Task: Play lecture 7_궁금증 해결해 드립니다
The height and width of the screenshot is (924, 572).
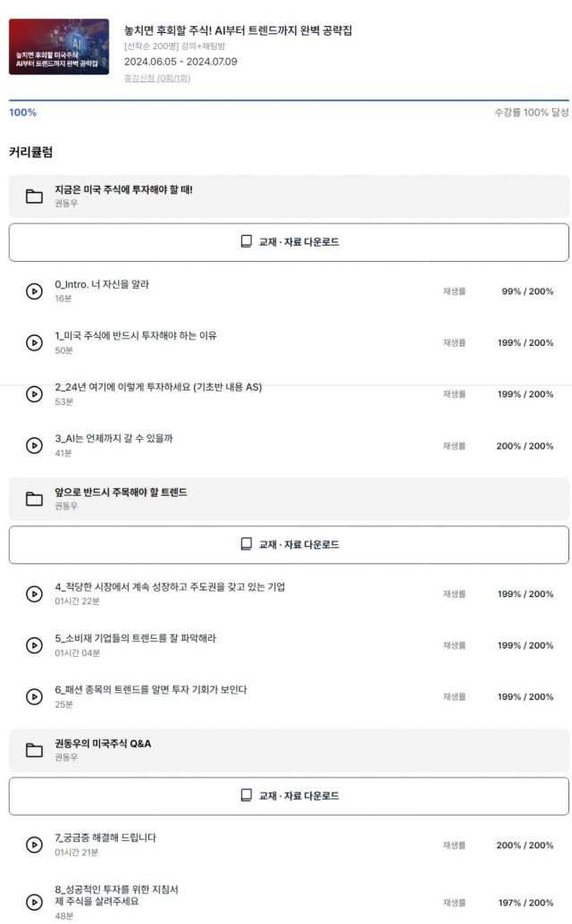Action: 34,845
